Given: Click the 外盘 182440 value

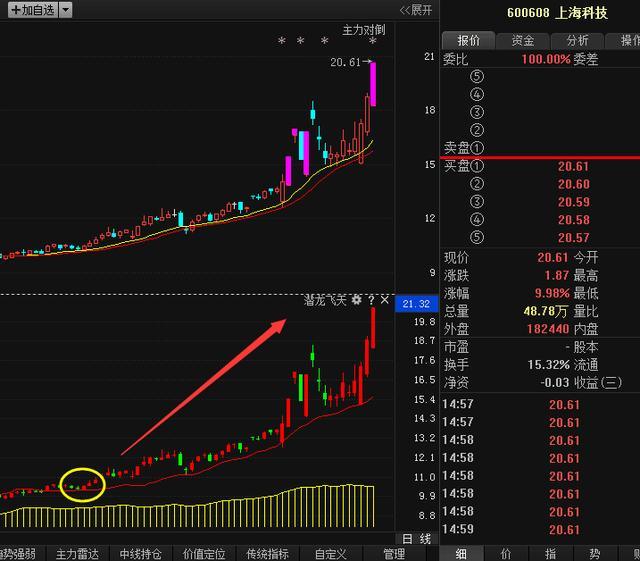Looking at the screenshot, I should pyautogui.click(x=548, y=329).
